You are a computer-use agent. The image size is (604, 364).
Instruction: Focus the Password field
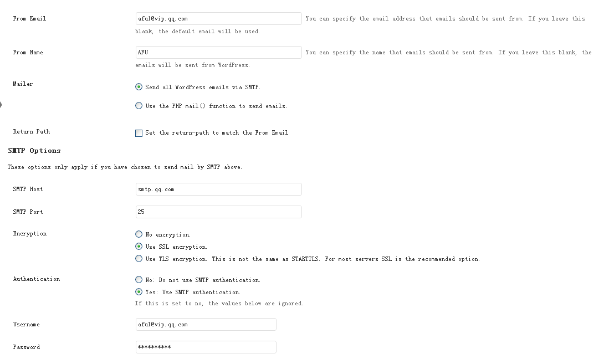point(206,347)
